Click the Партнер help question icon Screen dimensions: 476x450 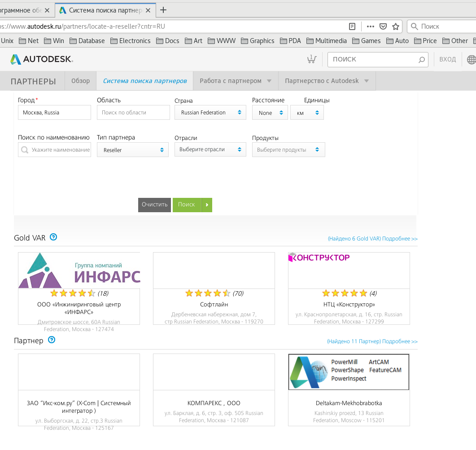pyautogui.click(x=52, y=340)
